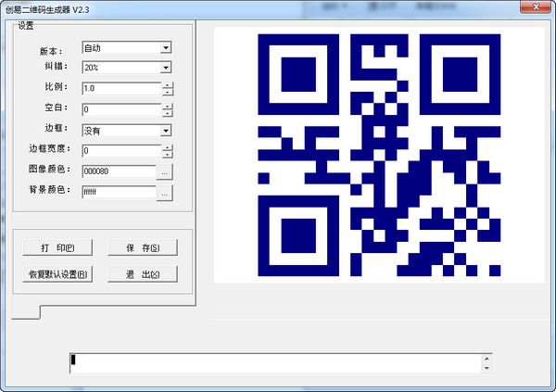Open the 纠错 dropdown showing 20%
556x392 pixels.
pyautogui.click(x=166, y=68)
